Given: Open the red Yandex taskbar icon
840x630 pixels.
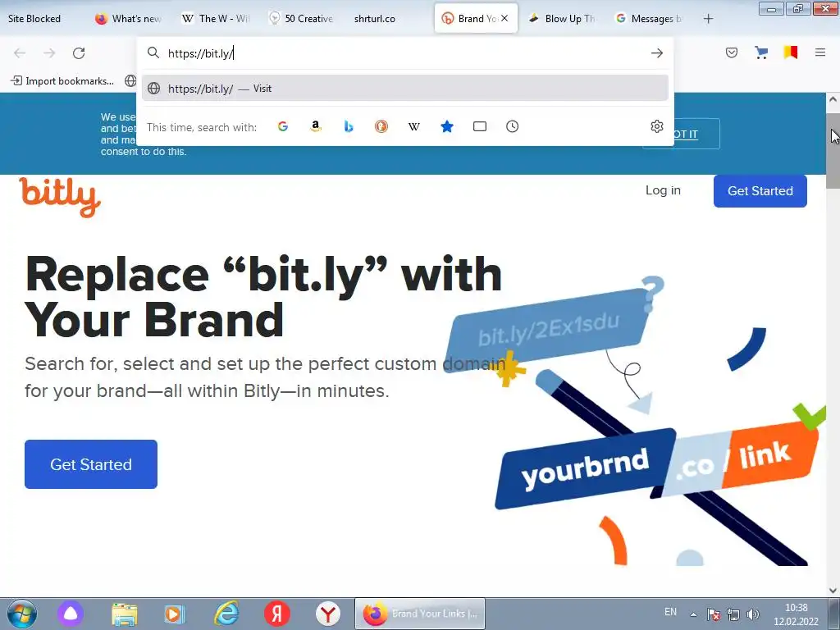Looking at the screenshot, I should pyautogui.click(x=277, y=614).
